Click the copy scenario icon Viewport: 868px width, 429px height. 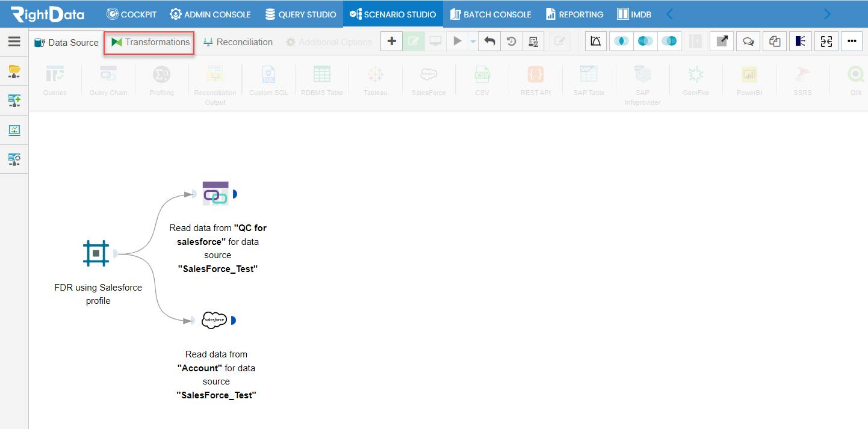point(775,42)
